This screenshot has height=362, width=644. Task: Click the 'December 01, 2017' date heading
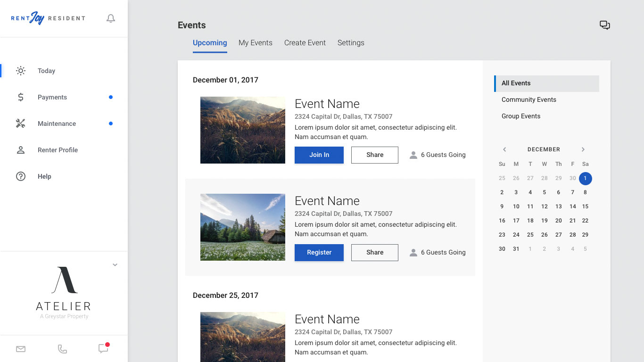point(225,80)
